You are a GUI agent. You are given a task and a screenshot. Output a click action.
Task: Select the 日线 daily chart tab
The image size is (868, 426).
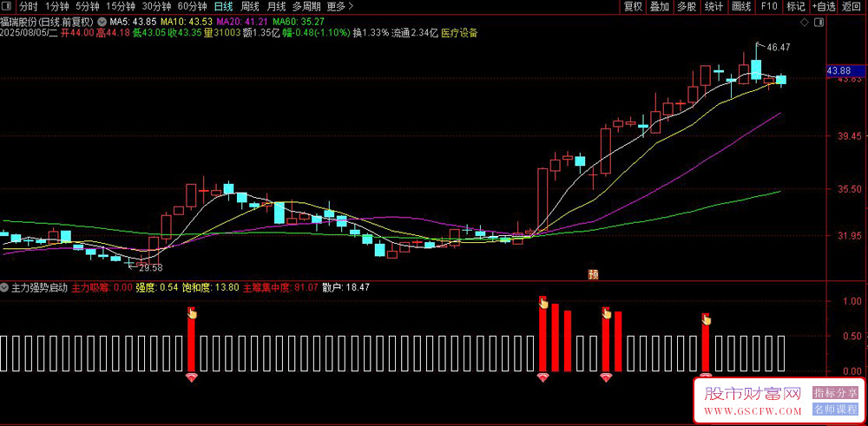coord(224,7)
